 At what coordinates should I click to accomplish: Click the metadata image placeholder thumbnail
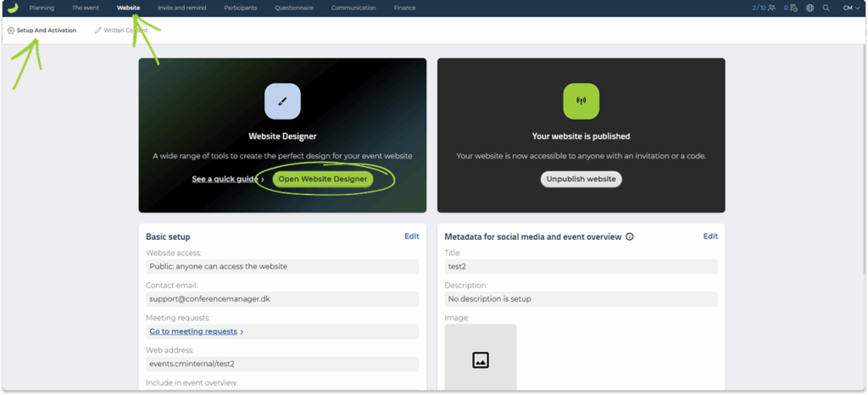pos(480,359)
